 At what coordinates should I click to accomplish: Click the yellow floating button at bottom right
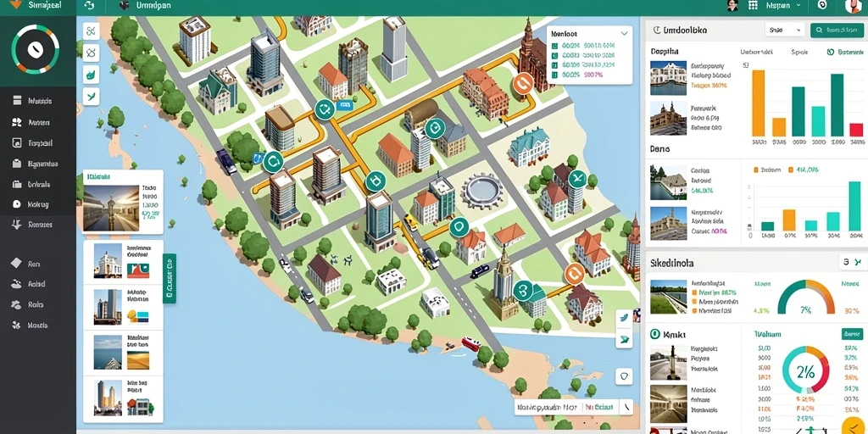(x=854, y=426)
